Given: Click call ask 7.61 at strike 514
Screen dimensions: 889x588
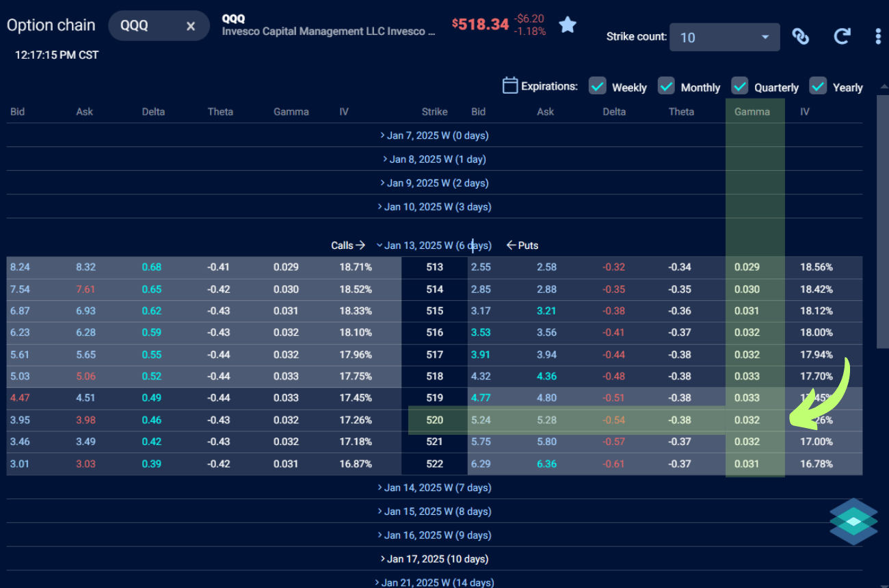Looking at the screenshot, I should click(x=85, y=289).
